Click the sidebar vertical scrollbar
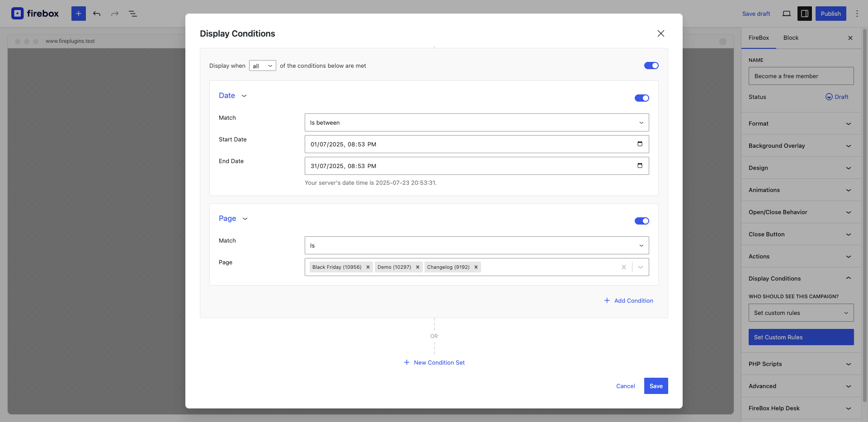This screenshot has width=868, height=422. (x=865, y=216)
